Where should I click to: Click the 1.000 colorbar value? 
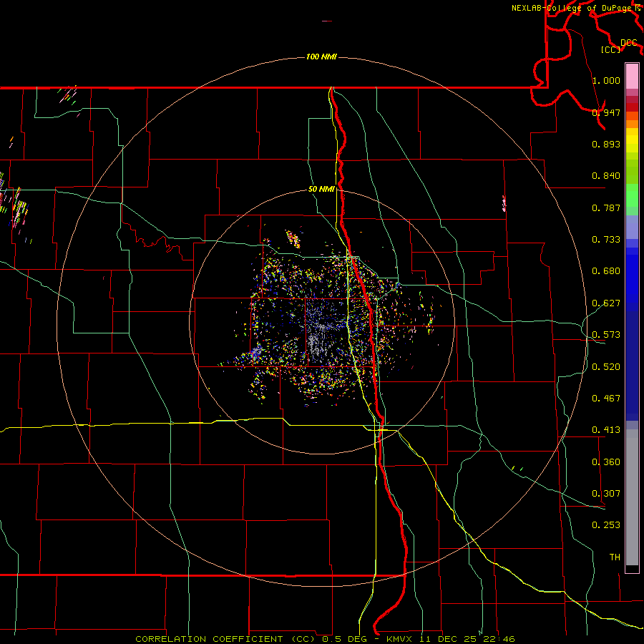click(x=606, y=80)
